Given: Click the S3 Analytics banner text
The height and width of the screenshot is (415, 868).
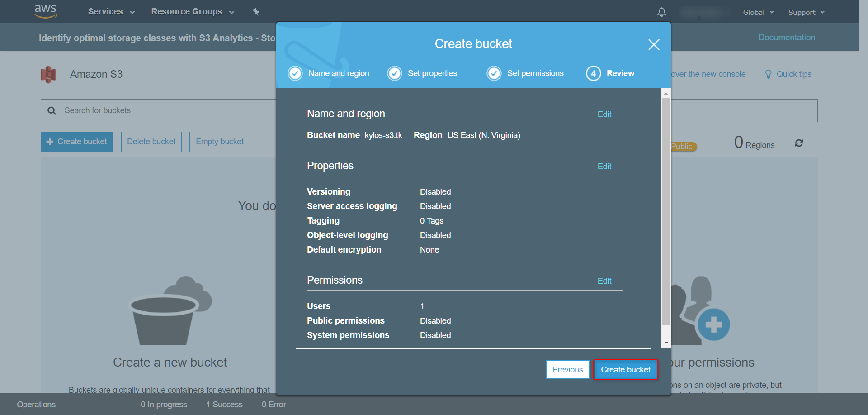Looking at the screenshot, I should click(157, 38).
